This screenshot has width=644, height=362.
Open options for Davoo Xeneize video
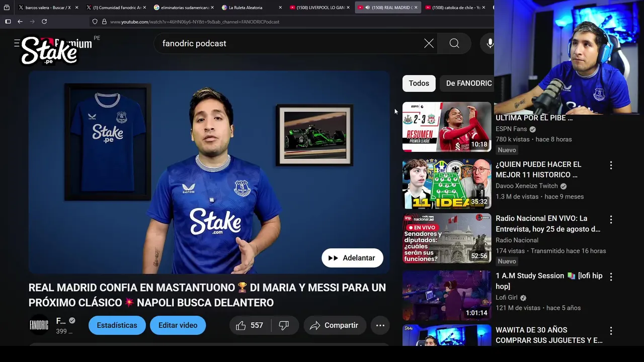[611, 165]
